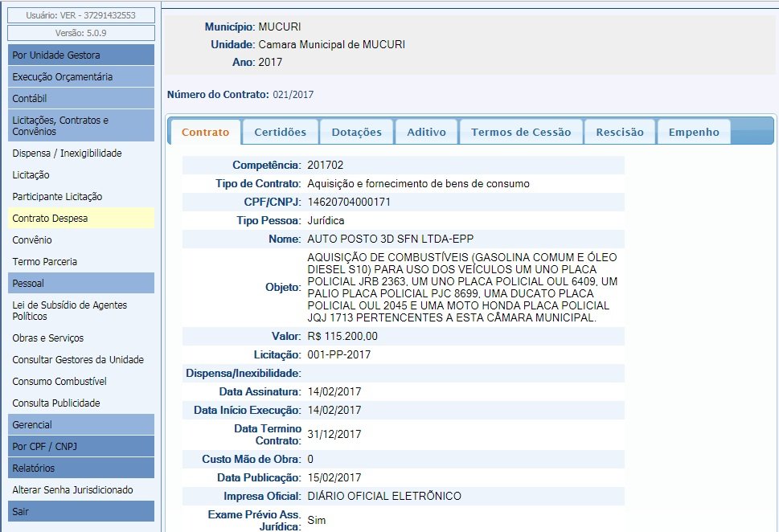
Task: Go to the Rescisão tab
Action: [x=619, y=133]
